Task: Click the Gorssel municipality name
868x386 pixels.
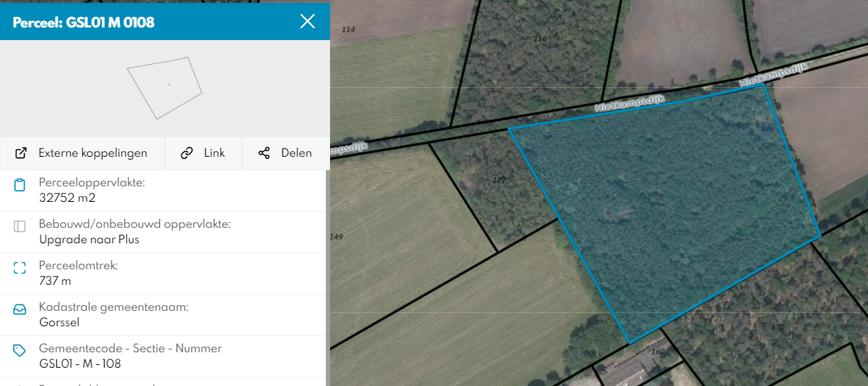Action: [x=59, y=322]
